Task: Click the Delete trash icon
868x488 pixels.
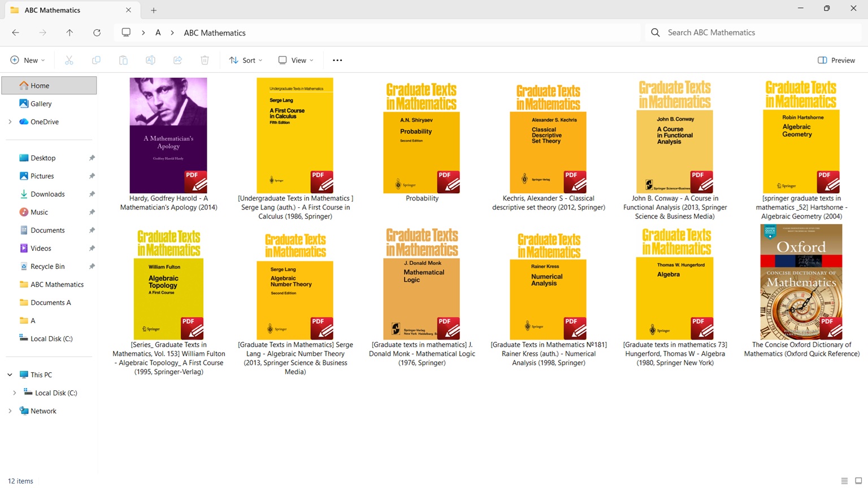Action: click(205, 60)
